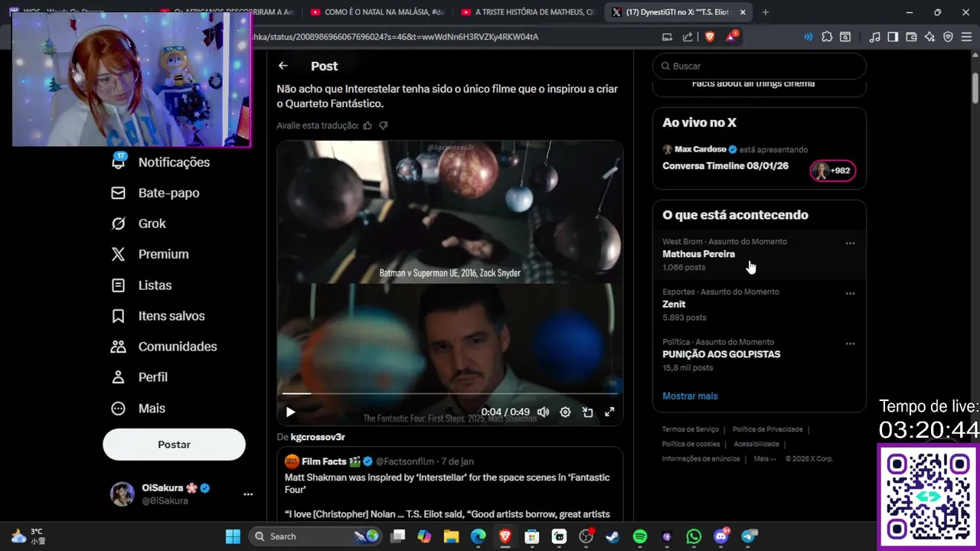
Task: Click the video progress bar
Action: 449,393
